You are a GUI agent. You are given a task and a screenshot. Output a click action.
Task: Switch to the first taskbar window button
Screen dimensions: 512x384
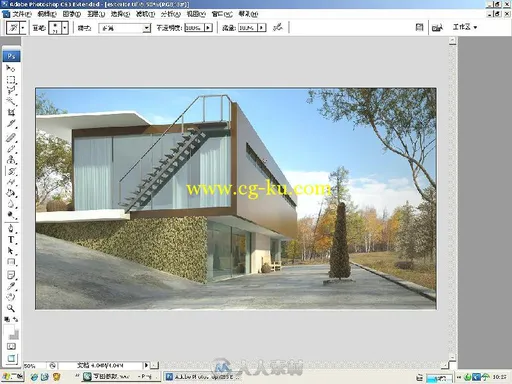click(121, 377)
